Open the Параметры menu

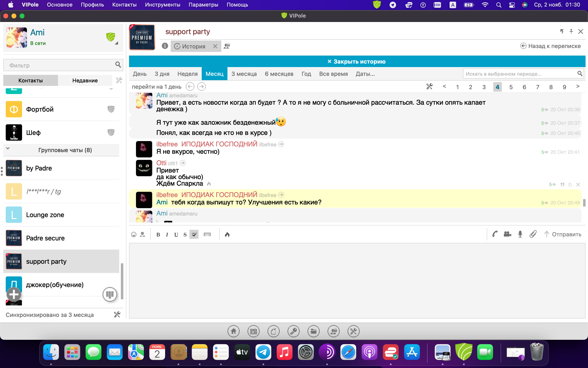click(x=203, y=5)
